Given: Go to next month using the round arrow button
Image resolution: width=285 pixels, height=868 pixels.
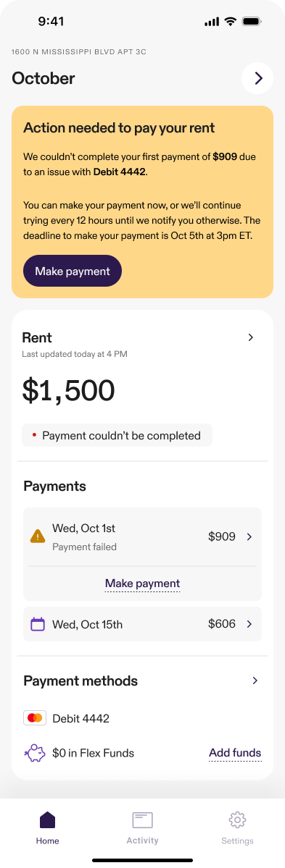Looking at the screenshot, I should coord(257,78).
